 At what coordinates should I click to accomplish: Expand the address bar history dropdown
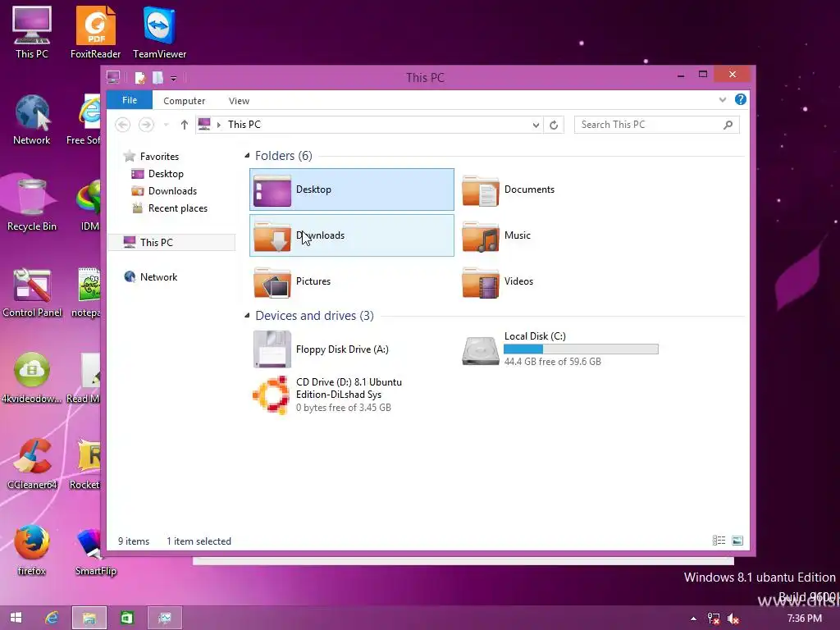point(536,126)
